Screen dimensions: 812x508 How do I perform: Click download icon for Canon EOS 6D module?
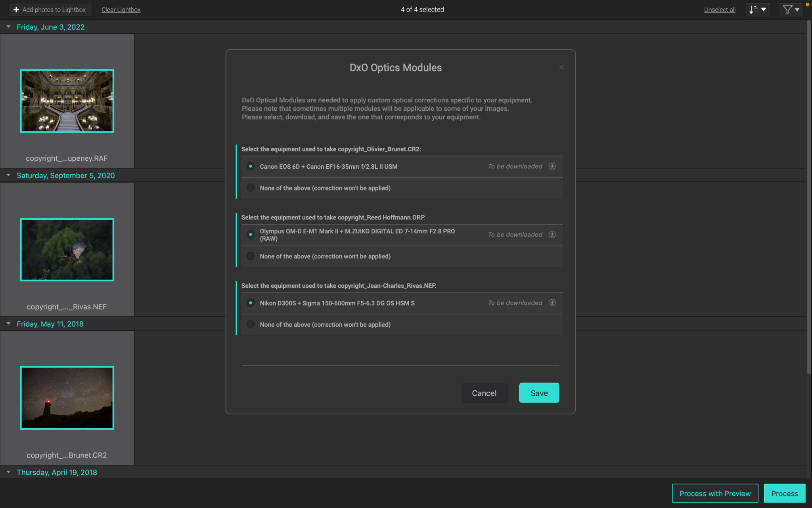pyautogui.click(x=552, y=166)
